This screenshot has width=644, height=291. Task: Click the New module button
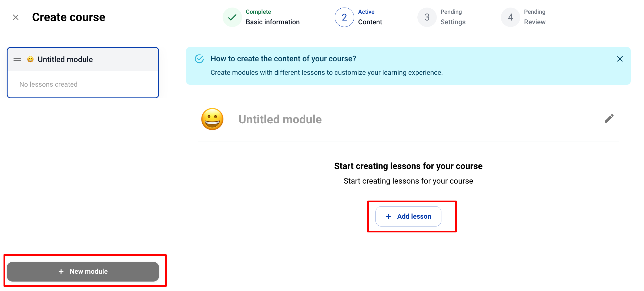click(83, 271)
